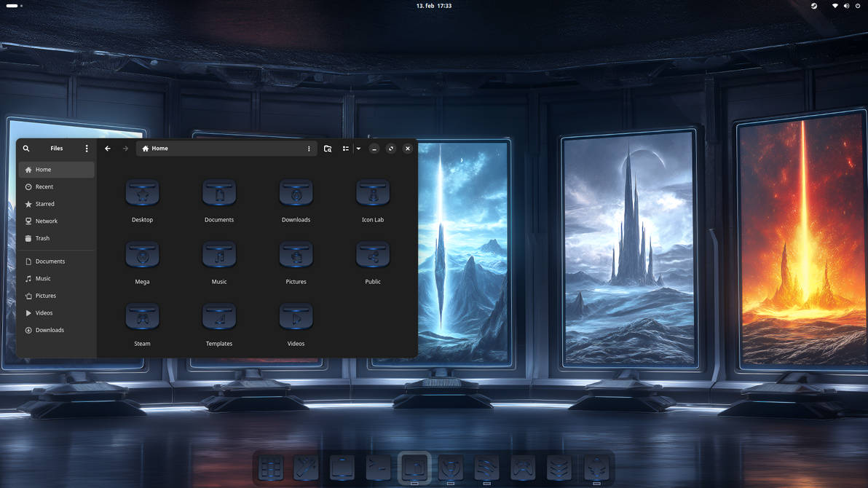Open the stacked chevrons app in dock
This screenshot has width=868, height=488.
pyautogui.click(x=559, y=468)
